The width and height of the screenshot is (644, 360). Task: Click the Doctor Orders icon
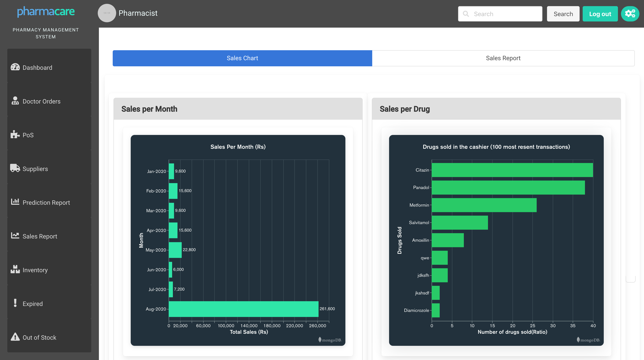(15, 101)
